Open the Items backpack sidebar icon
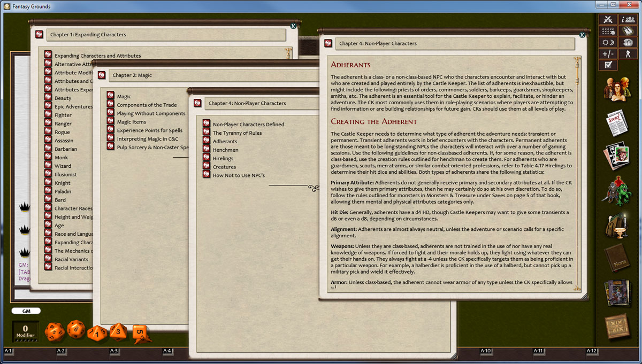The width and height of the screenshot is (642, 364). tap(616, 224)
